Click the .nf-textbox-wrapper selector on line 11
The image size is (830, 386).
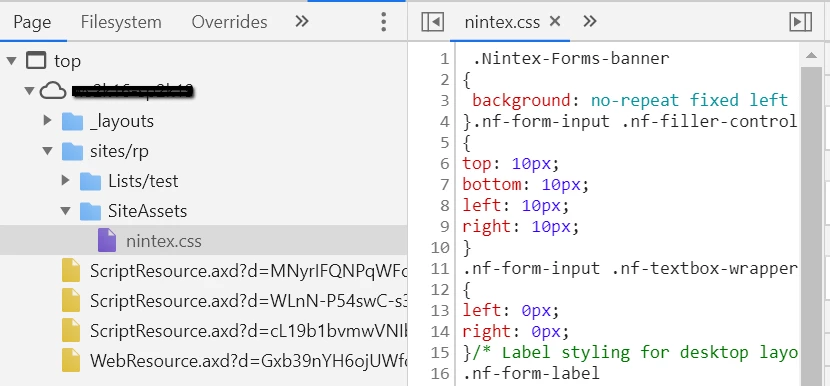click(705, 268)
